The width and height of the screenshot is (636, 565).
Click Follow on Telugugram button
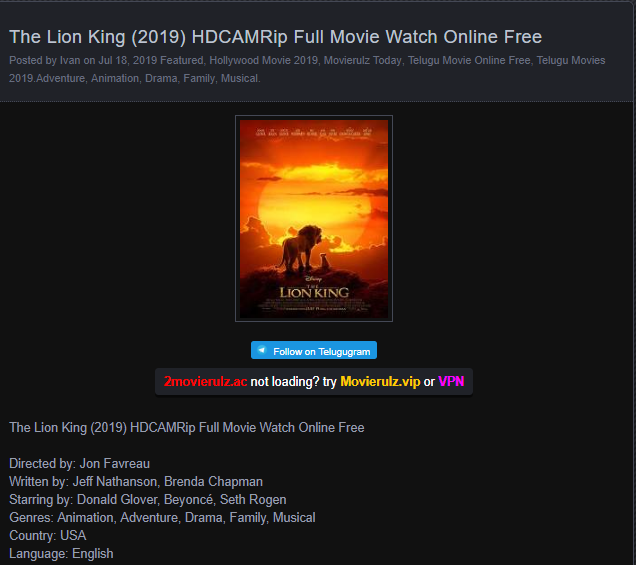(314, 350)
